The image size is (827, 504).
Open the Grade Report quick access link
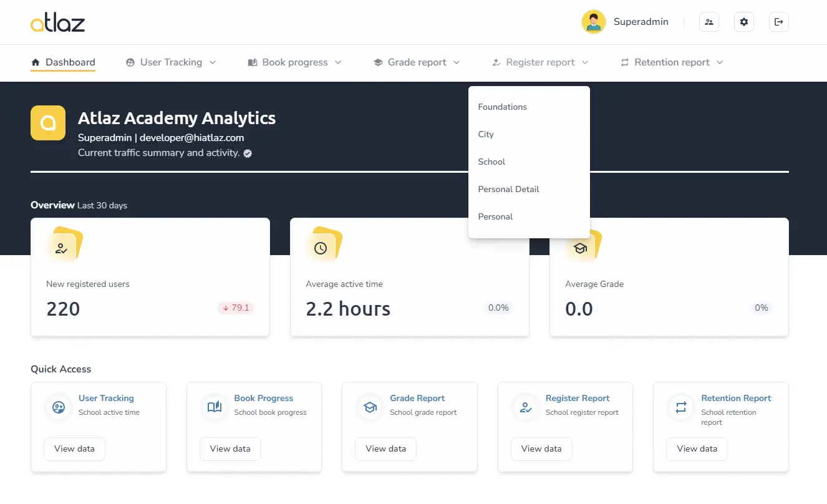coord(417,398)
